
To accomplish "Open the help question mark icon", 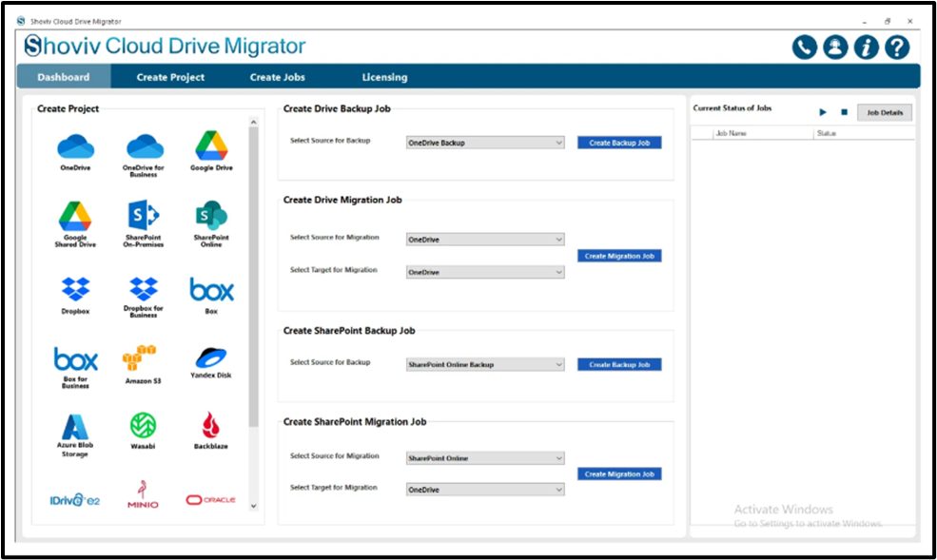I will 897,48.
